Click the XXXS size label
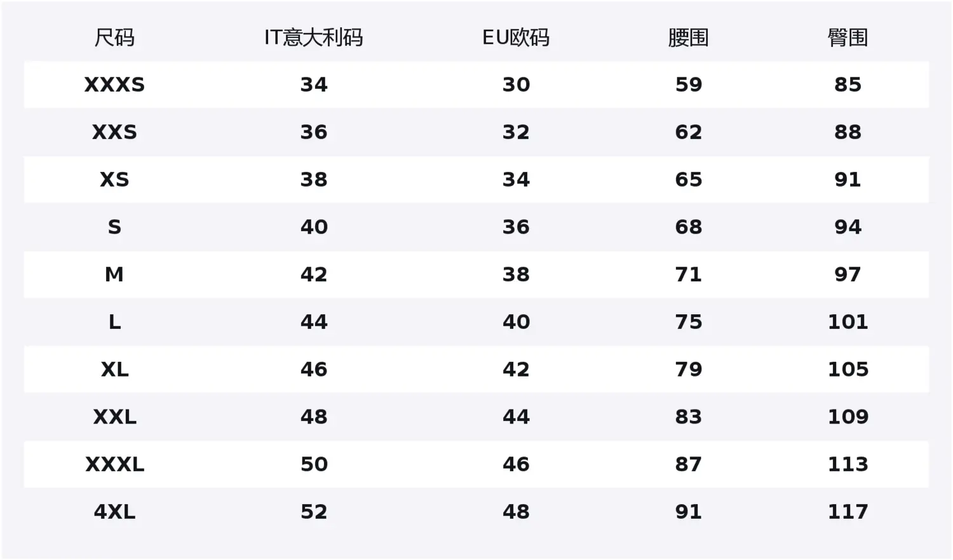This screenshot has height=560, width=953. tap(114, 85)
